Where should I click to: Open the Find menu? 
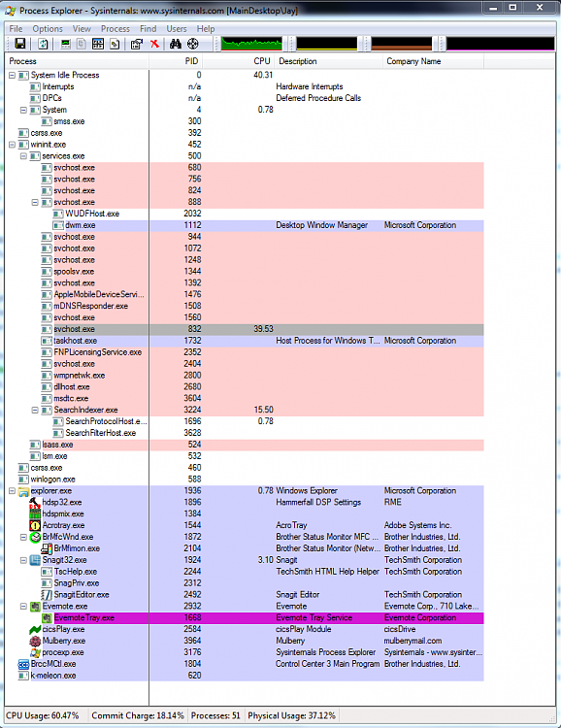148,29
